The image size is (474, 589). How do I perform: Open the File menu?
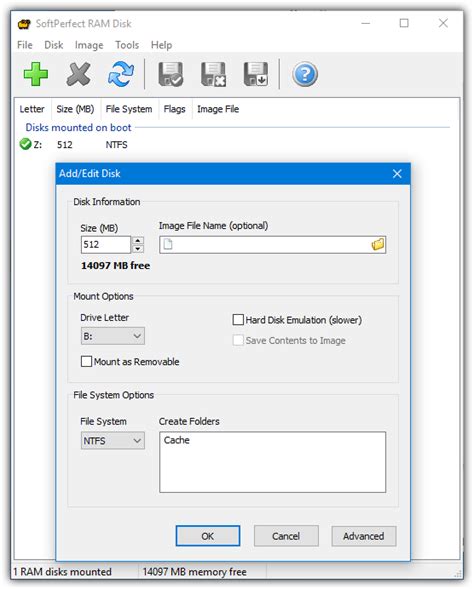25,45
